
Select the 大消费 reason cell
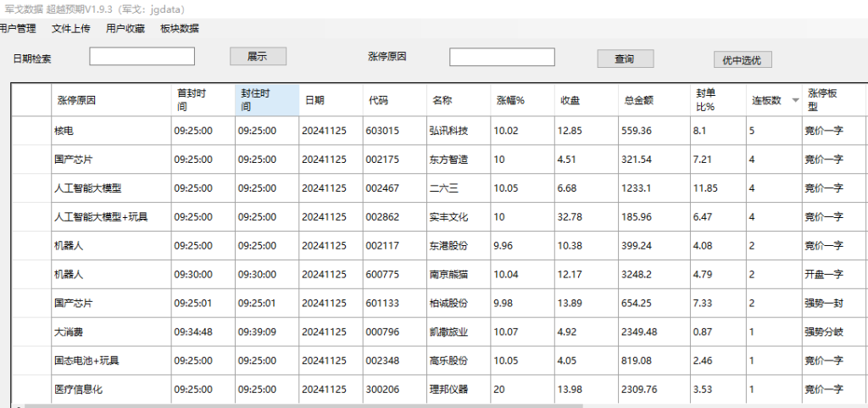[x=111, y=333]
